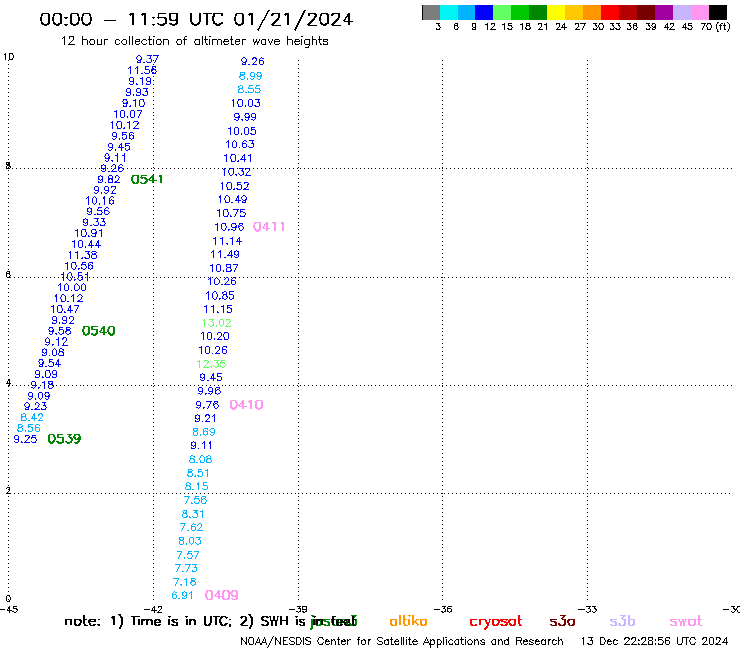The width and height of the screenshot is (740, 650).
Task: Click the light blue value 7.56
Action: pyautogui.click(x=195, y=500)
